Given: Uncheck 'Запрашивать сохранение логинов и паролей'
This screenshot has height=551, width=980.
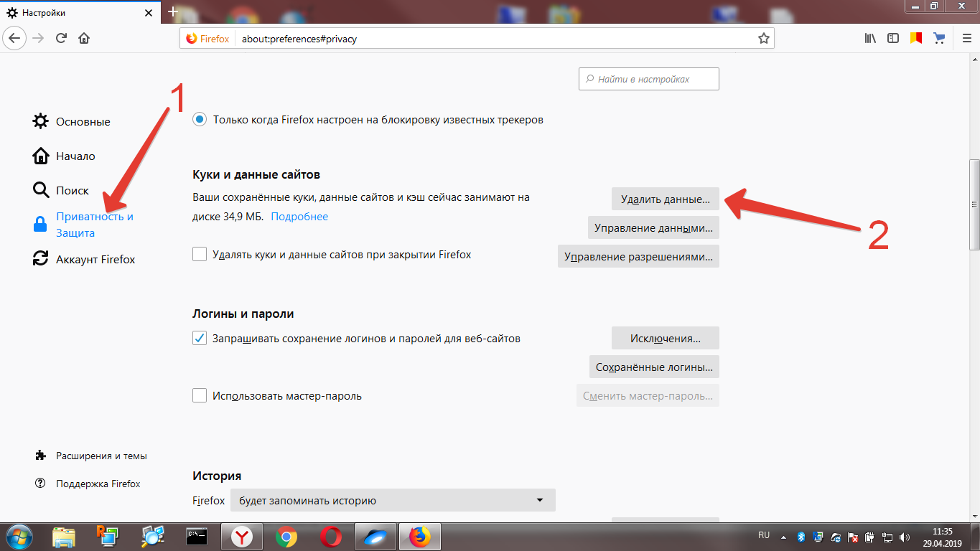Looking at the screenshot, I should tap(200, 338).
